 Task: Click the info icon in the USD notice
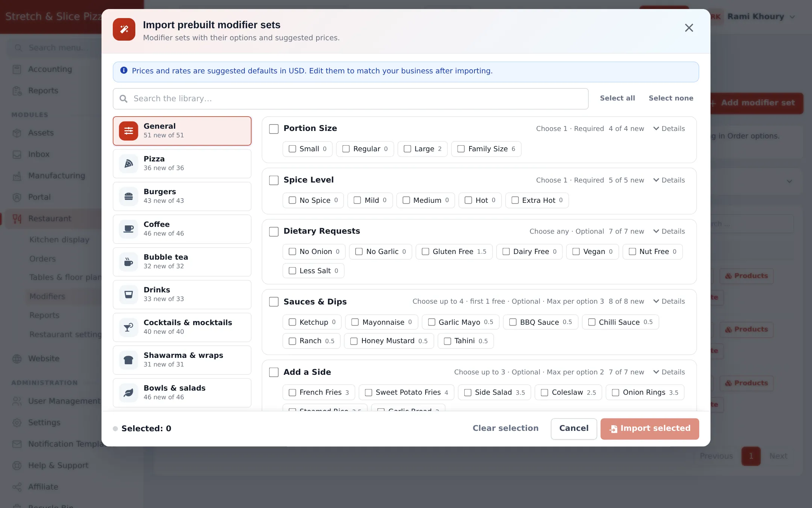pos(124,70)
